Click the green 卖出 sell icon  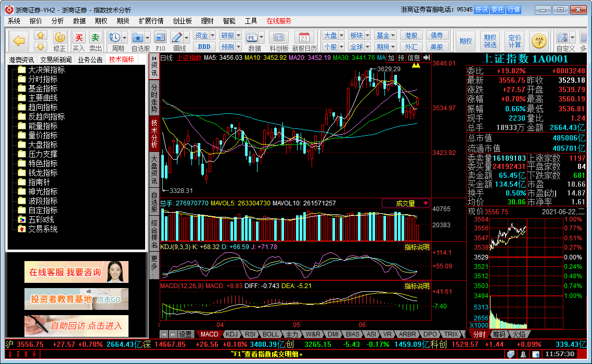coord(95,37)
